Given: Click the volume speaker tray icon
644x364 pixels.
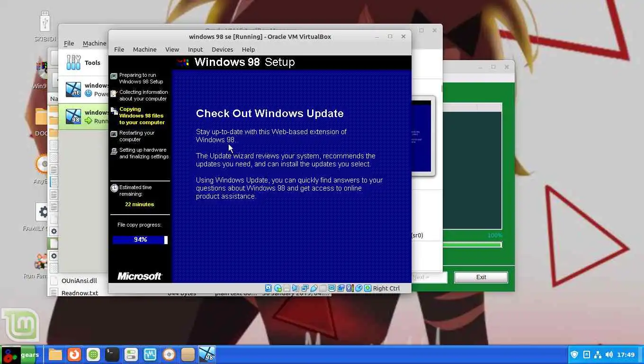Looking at the screenshot, I should click(x=609, y=355).
